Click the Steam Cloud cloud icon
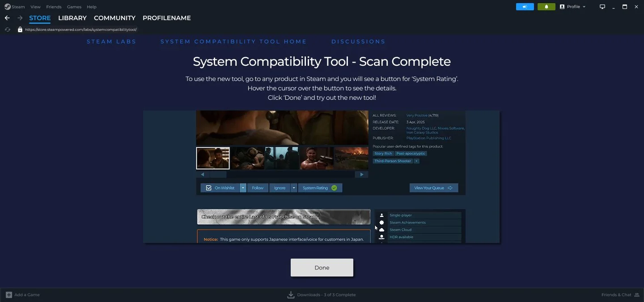The width and height of the screenshot is (644, 302). (381, 230)
